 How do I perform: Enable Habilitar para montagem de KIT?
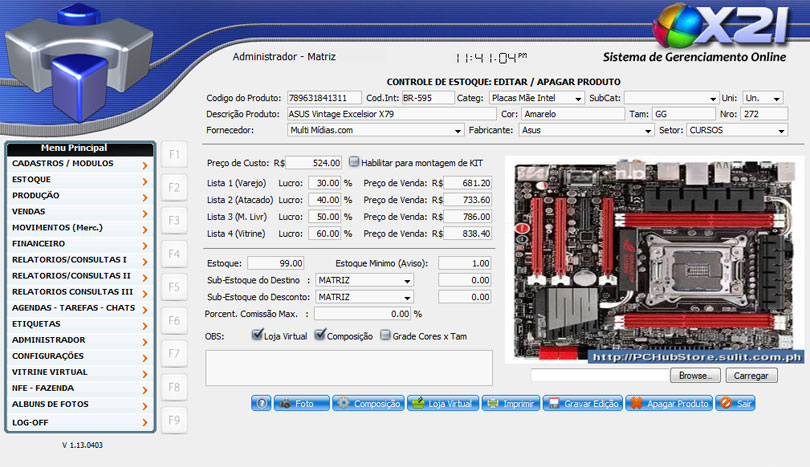354,162
